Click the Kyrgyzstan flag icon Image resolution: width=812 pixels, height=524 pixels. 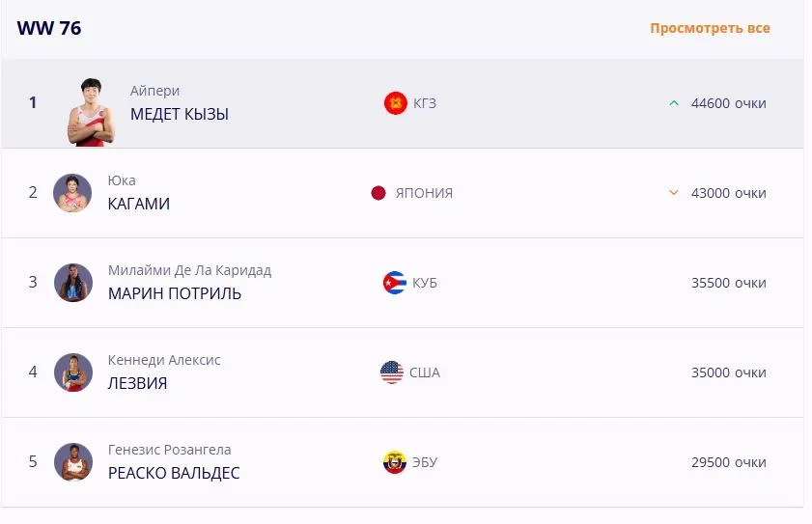click(395, 103)
